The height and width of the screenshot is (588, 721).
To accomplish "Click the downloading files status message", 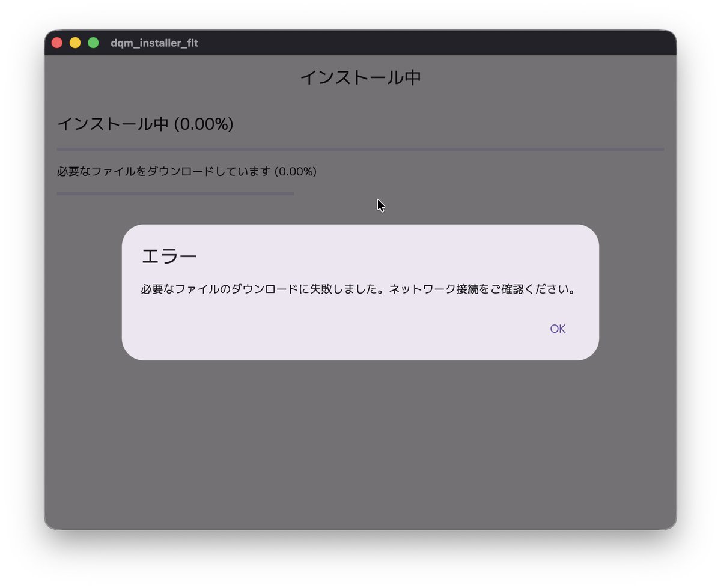I will 186,172.
